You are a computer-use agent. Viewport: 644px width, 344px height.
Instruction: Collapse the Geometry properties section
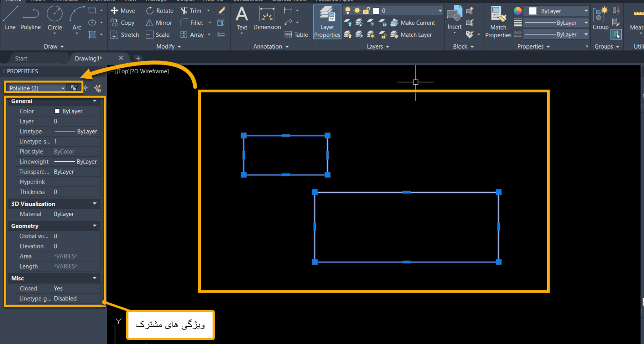coord(95,226)
